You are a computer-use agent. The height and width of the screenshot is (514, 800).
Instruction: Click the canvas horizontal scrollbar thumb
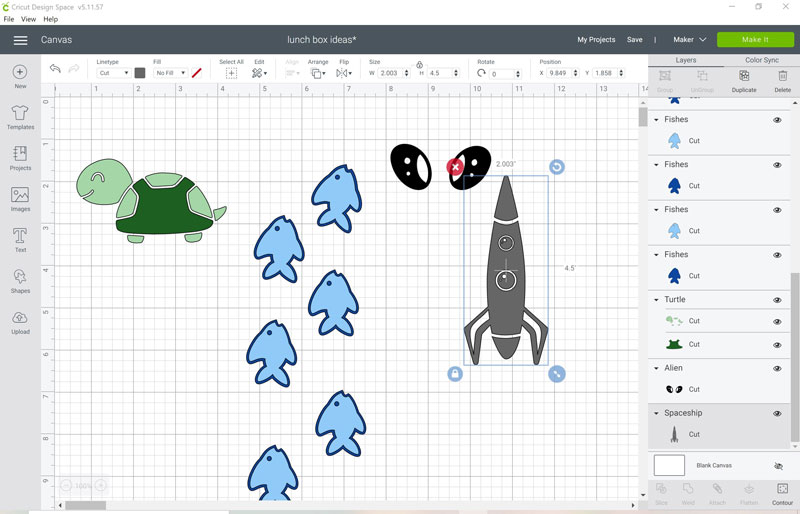(85, 505)
